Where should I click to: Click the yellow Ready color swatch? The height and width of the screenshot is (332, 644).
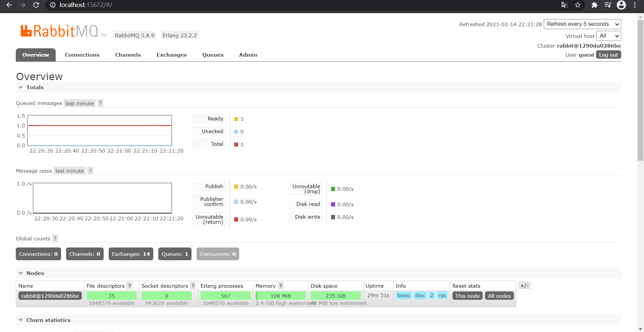[236, 119]
